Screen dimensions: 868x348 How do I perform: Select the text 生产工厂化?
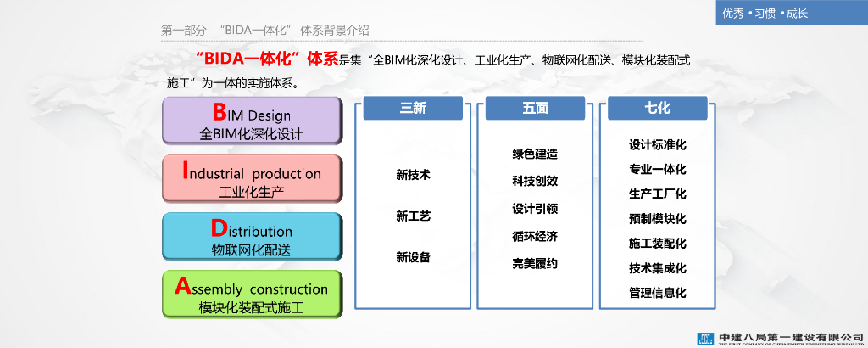[658, 194]
